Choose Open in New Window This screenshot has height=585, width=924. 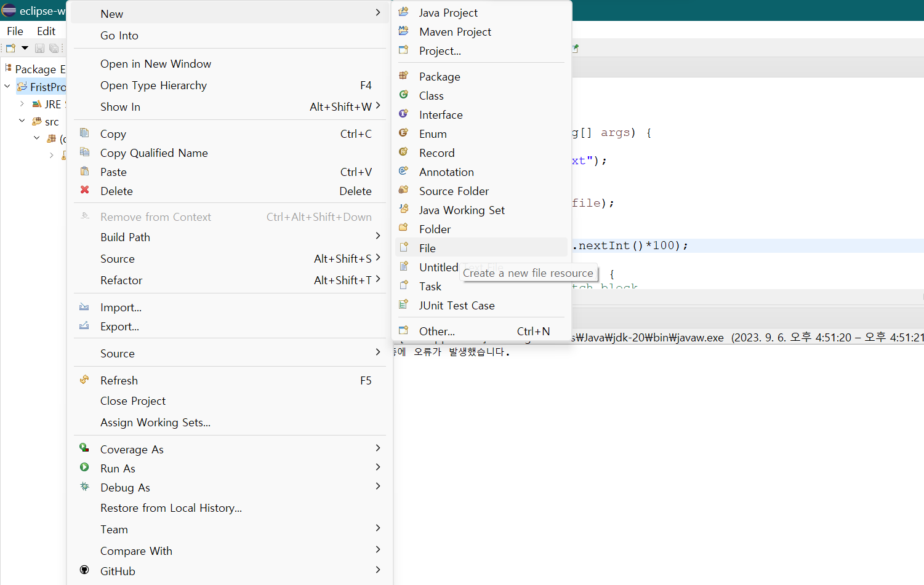tap(229, 64)
